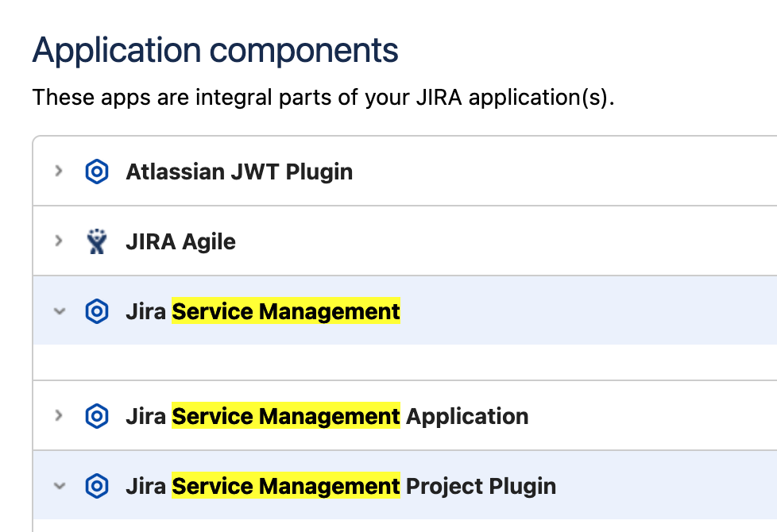
Task: Select "Jira Service Management Application" name text
Action: tap(327, 416)
